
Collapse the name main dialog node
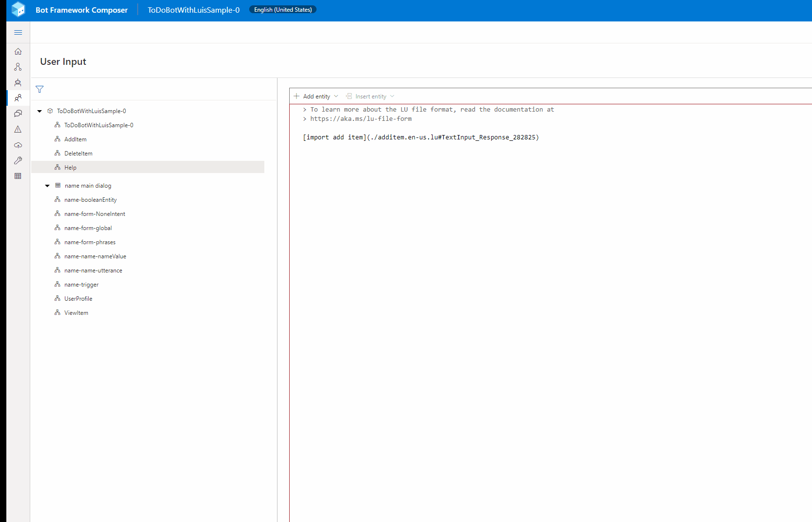click(47, 186)
